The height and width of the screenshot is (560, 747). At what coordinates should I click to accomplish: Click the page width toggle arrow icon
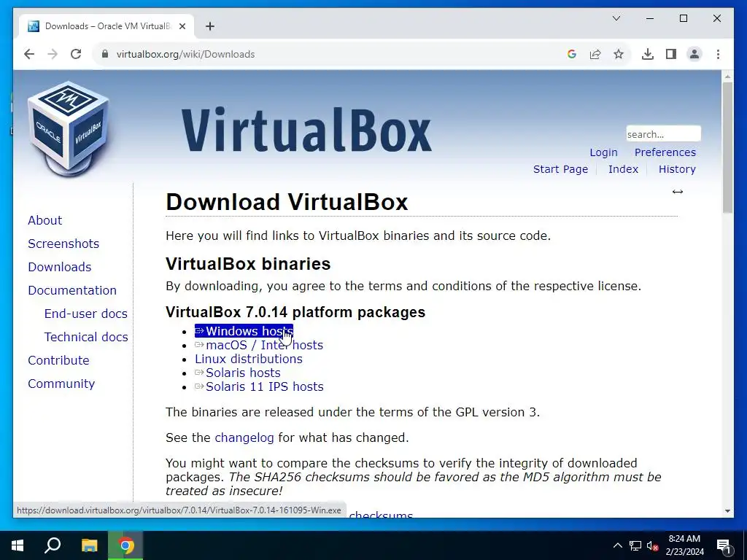point(678,192)
